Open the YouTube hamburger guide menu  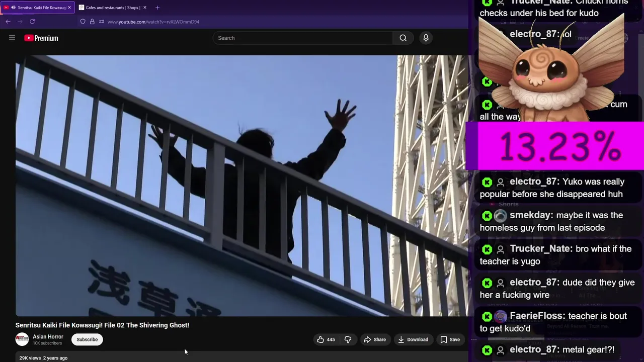coord(12,38)
